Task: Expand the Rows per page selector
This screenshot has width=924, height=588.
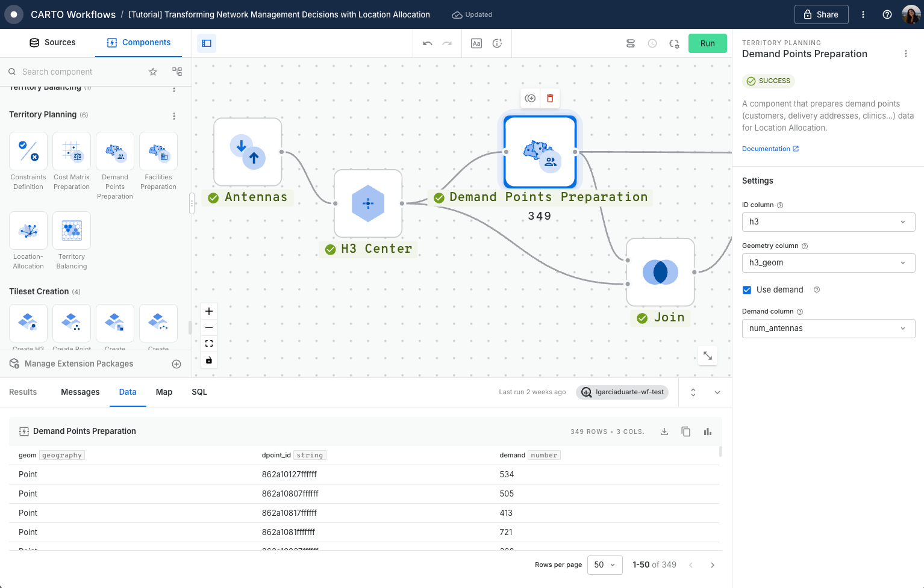Action: (604, 565)
